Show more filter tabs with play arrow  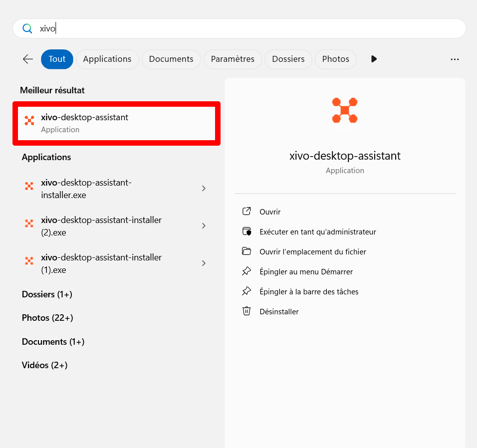374,59
